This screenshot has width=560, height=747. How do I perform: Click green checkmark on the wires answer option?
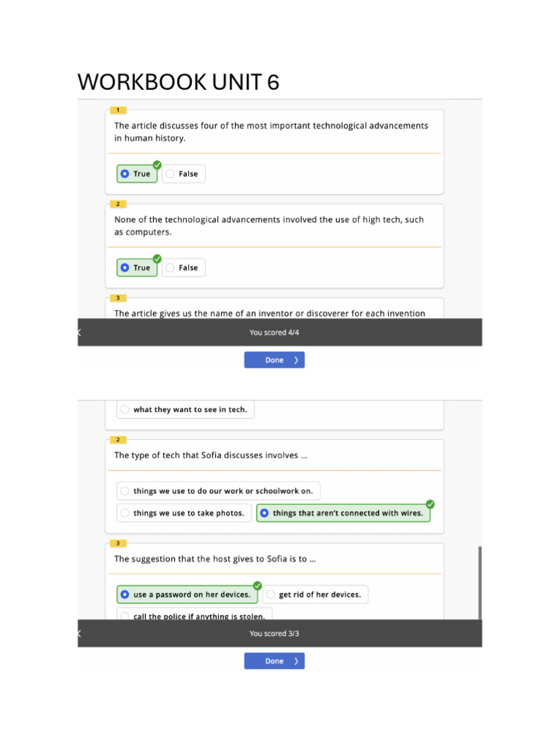(x=430, y=504)
